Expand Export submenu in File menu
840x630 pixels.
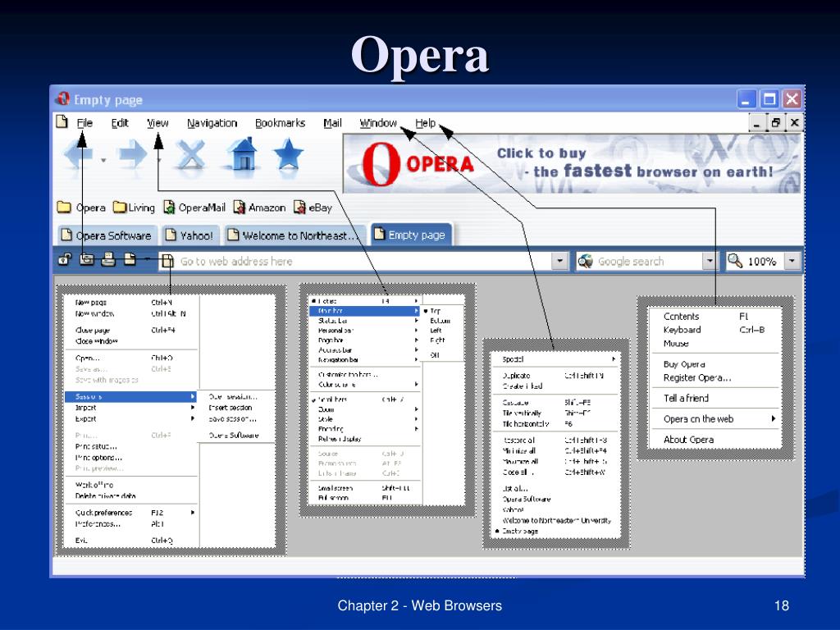(x=130, y=419)
